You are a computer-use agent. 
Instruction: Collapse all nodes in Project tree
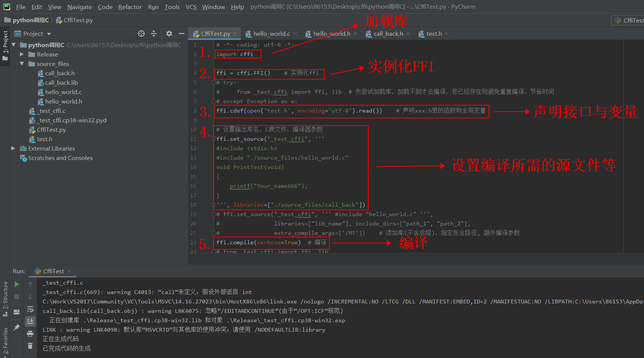(x=154, y=34)
